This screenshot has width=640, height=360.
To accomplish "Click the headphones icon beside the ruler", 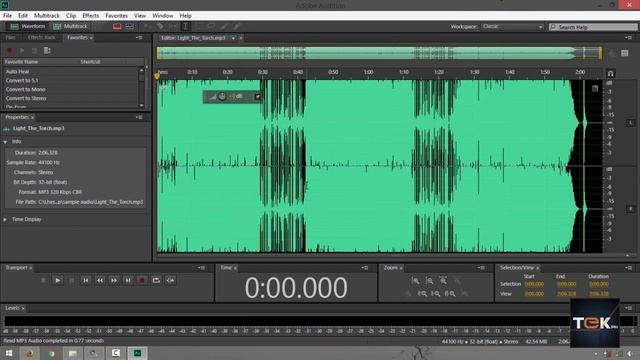I will tap(611, 73).
